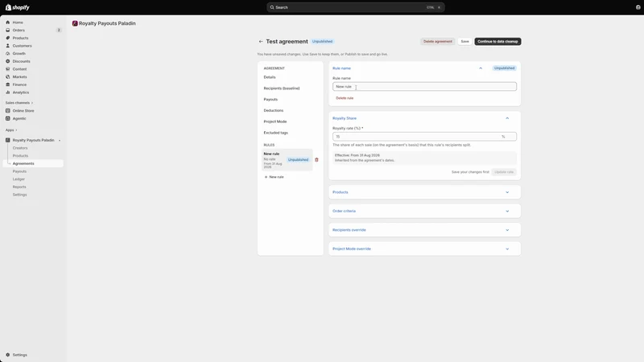Click the Markets globe icon
The height and width of the screenshot is (362, 644).
coord(8,76)
